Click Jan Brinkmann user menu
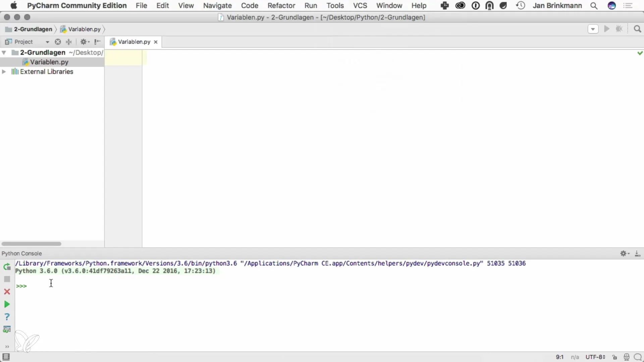Screen dimensions: 644x362 click(x=557, y=6)
